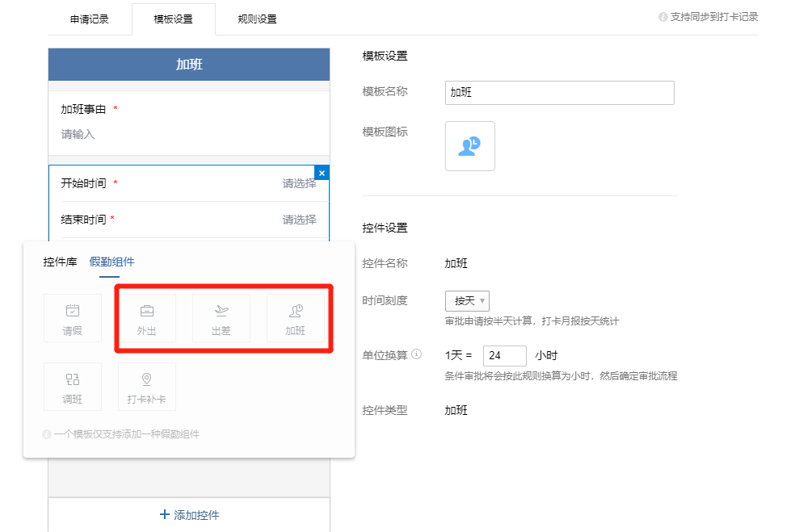The image size is (795, 532).
Task: Click the 时间刻度 label
Action: 385,301
